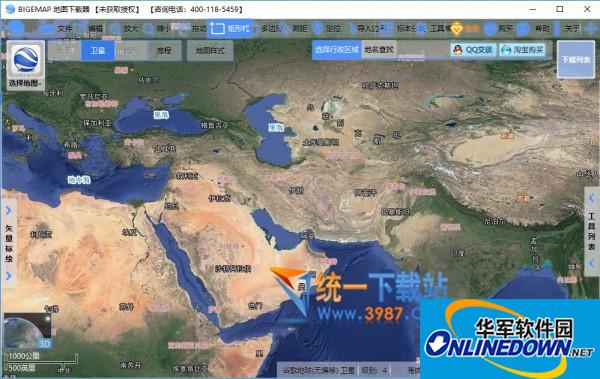Viewport: 600px width, 379px height.
Task: Open the 地名查找 place name search
Action: 379,50
